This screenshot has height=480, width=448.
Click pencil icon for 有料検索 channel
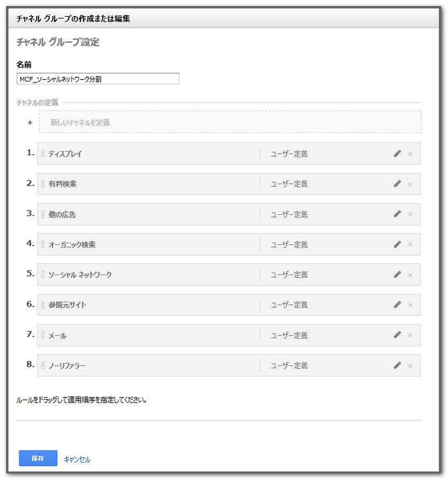point(397,183)
